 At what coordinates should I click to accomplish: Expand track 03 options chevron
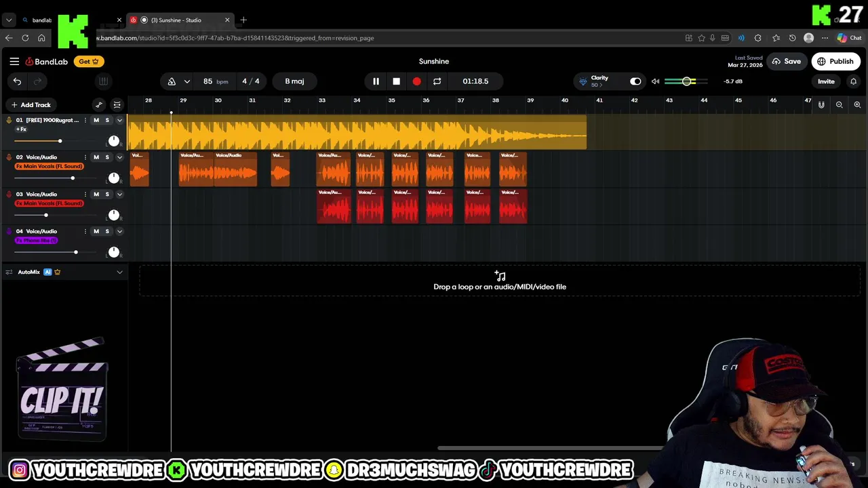[119, 195]
